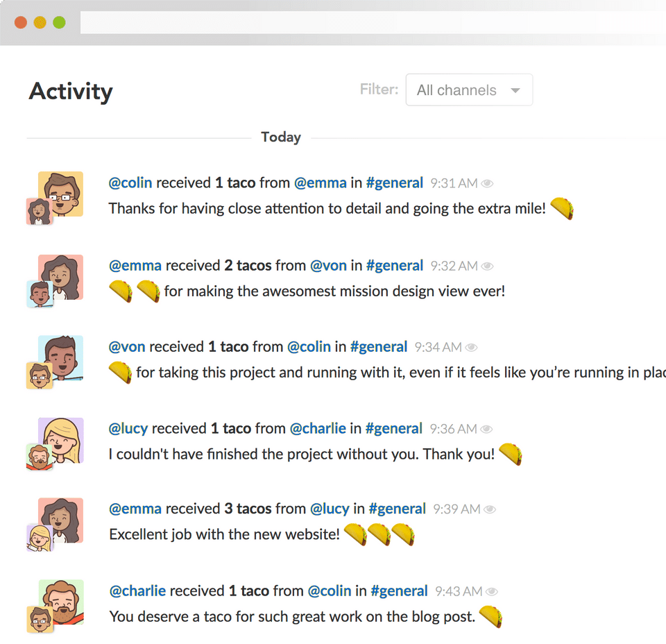666x644 pixels.
Task: Click the filter dropdown arrow
Action: pyautogui.click(x=515, y=90)
